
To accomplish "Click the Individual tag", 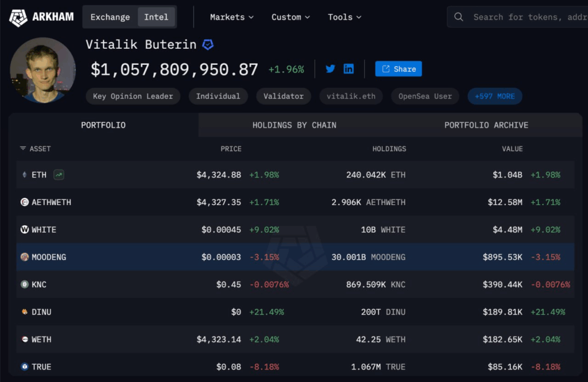I will coord(218,97).
